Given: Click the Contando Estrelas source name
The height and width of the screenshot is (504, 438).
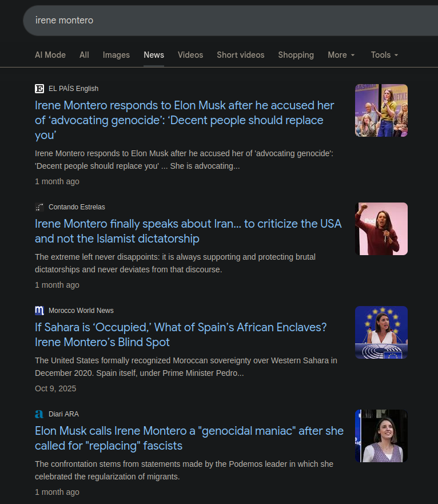Looking at the screenshot, I should (x=77, y=207).
